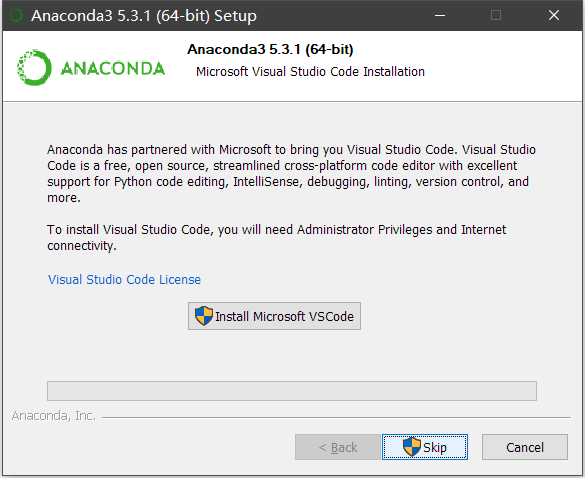Click the paragraph about Administrator Privileges

(276, 237)
